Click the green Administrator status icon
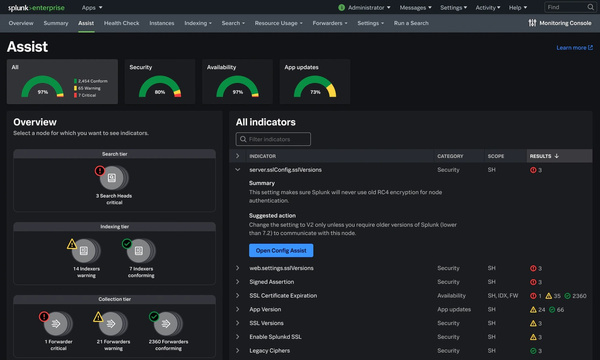This screenshot has width=600, height=360. coord(342,7)
